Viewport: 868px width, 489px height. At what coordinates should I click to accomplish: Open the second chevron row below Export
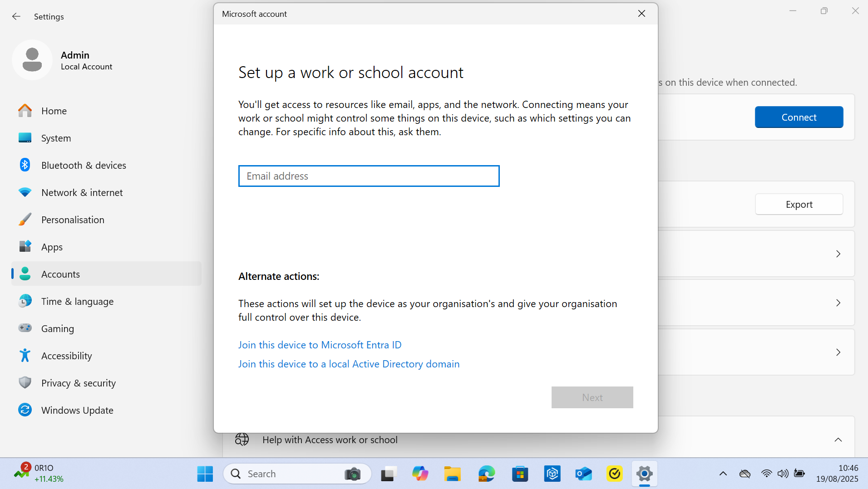coord(838,303)
